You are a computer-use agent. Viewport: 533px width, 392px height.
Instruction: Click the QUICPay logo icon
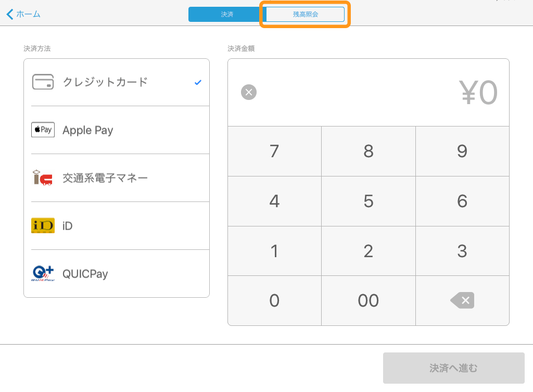(43, 274)
